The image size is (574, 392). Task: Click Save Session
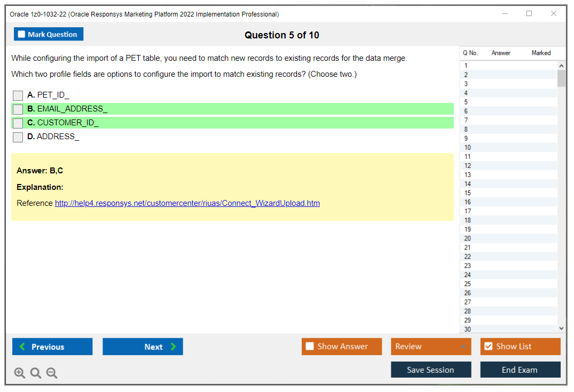pyautogui.click(x=430, y=370)
